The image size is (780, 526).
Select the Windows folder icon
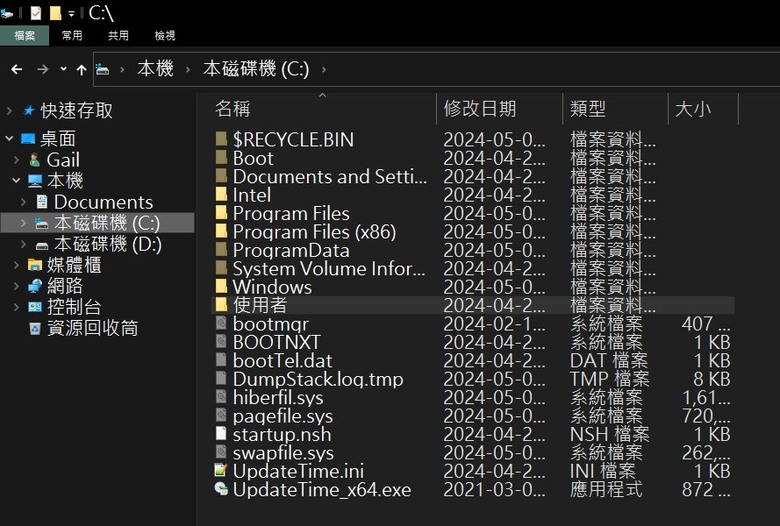(x=221, y=286)
